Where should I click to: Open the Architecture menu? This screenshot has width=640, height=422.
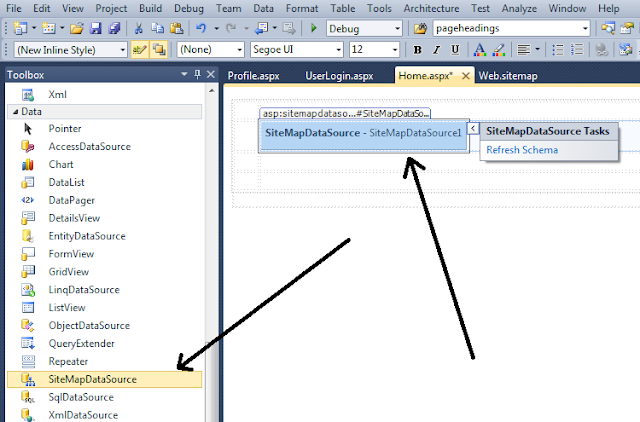coord(431,8)
